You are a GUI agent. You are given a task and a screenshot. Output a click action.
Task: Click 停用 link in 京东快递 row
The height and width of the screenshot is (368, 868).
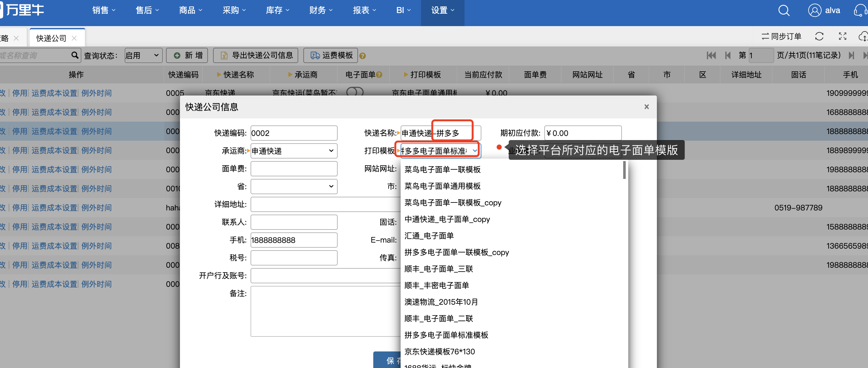(x=19, y=93)
